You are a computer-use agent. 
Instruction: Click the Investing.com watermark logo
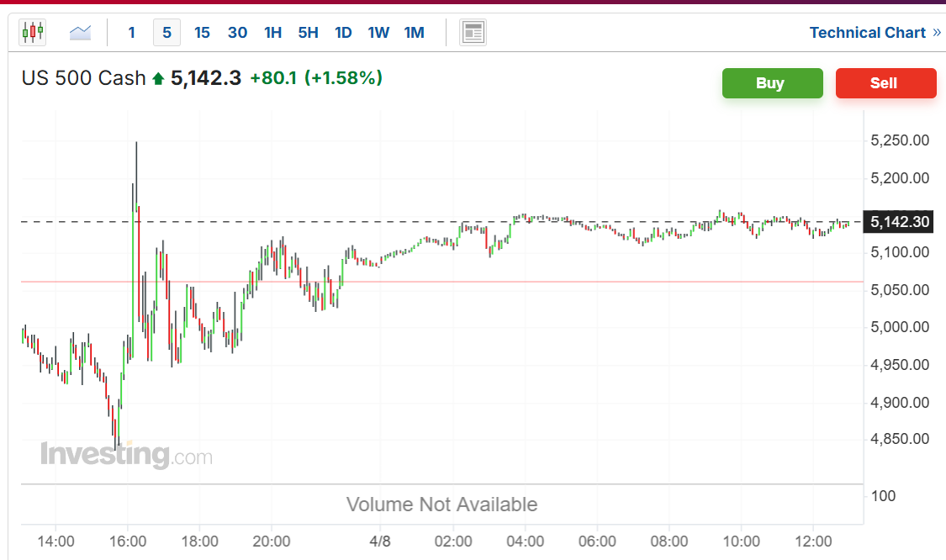[127, 455]
